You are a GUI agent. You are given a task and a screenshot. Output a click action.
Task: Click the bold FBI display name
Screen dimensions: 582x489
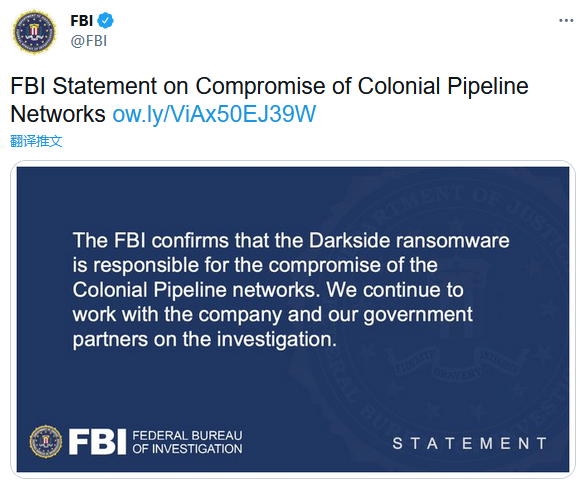point(81,21)
